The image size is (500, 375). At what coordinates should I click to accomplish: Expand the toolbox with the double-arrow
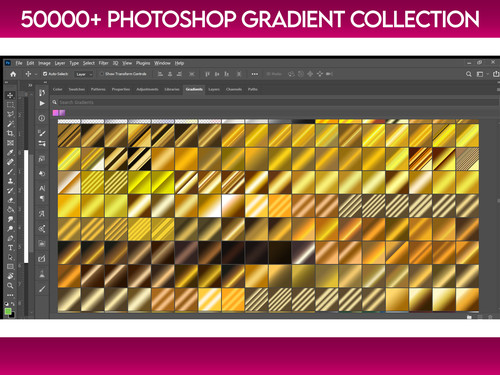pos(6,82)
